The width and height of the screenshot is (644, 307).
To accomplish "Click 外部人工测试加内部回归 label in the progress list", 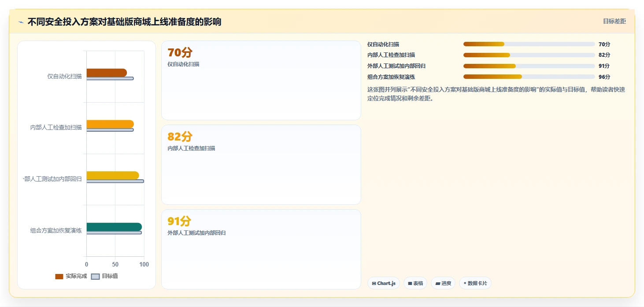I will [x=396, y=66].
